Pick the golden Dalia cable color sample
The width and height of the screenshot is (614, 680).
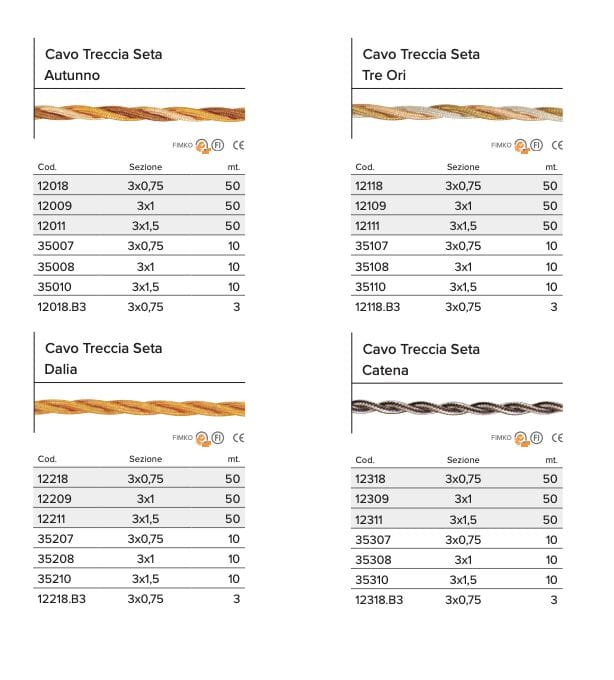point(139,406)
